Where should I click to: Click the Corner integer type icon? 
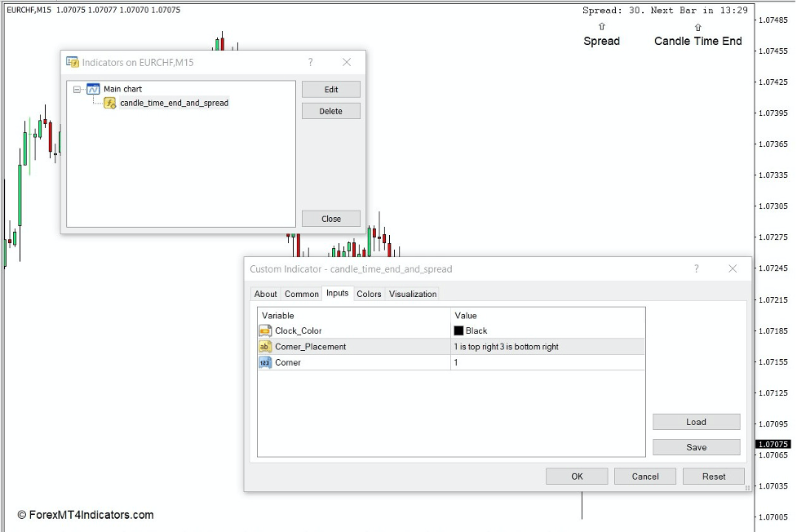(x=265, y=362)
